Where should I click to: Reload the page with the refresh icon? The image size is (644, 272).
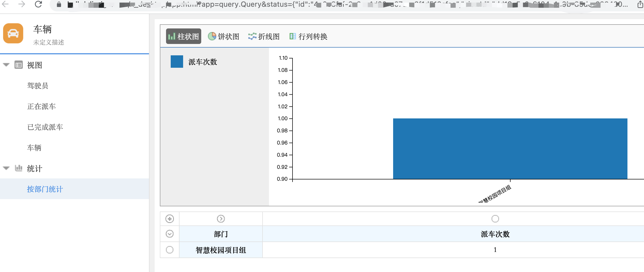point(38,4)
